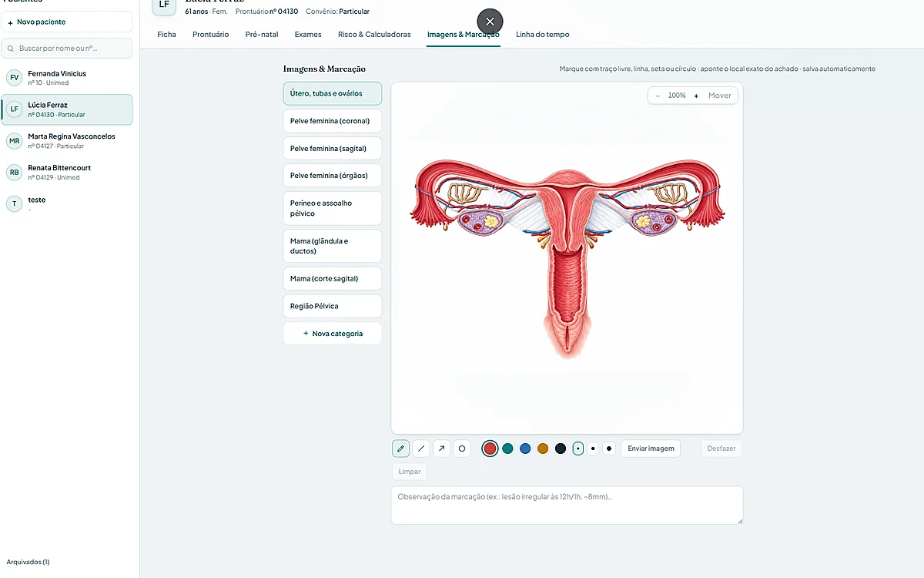Choose the thinnest stroke size
Viewport: 924px width, 578px height.
tap(578, 449)
